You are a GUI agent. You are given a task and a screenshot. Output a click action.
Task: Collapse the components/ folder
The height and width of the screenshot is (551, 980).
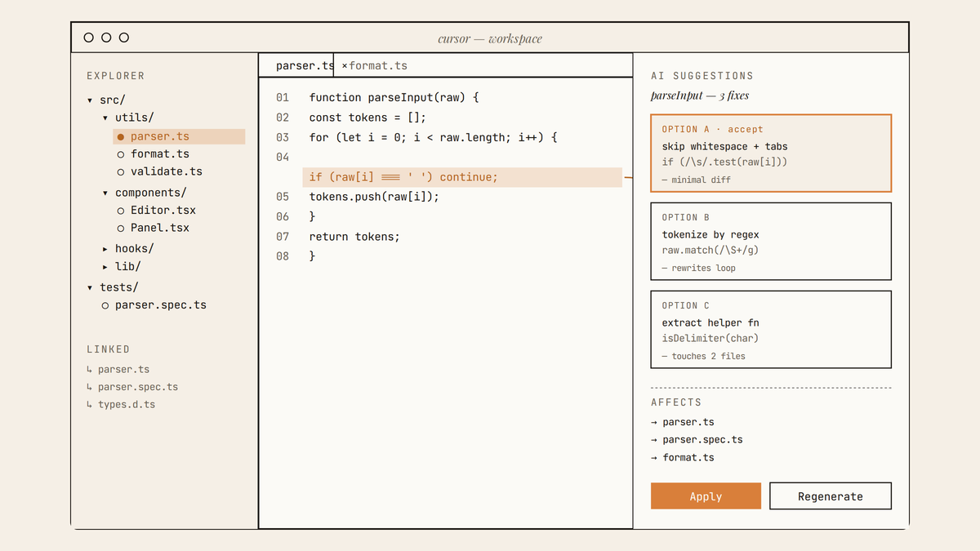pyautogui.click(x=145, y=193)
